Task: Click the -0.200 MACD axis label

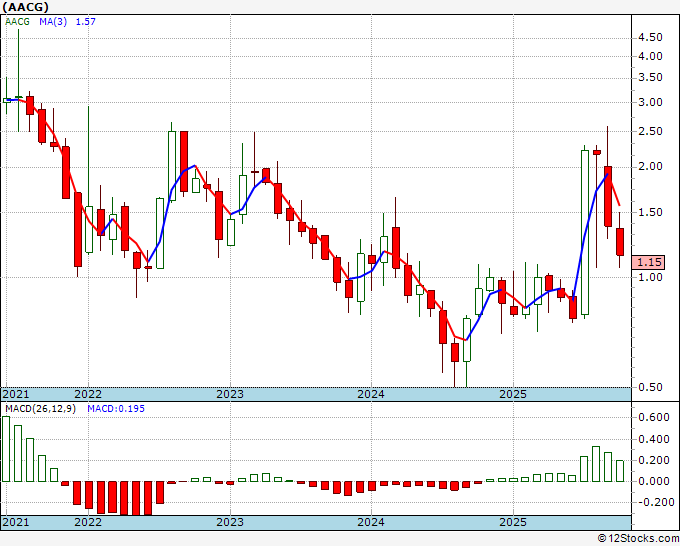Action: tap(653, 502)
